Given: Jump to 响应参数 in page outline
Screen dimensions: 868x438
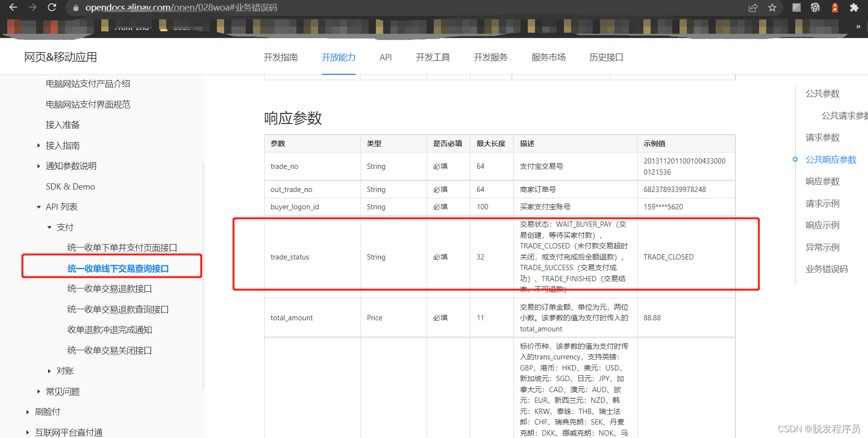Looking at the screenshot, I should (x=822, y=181).
